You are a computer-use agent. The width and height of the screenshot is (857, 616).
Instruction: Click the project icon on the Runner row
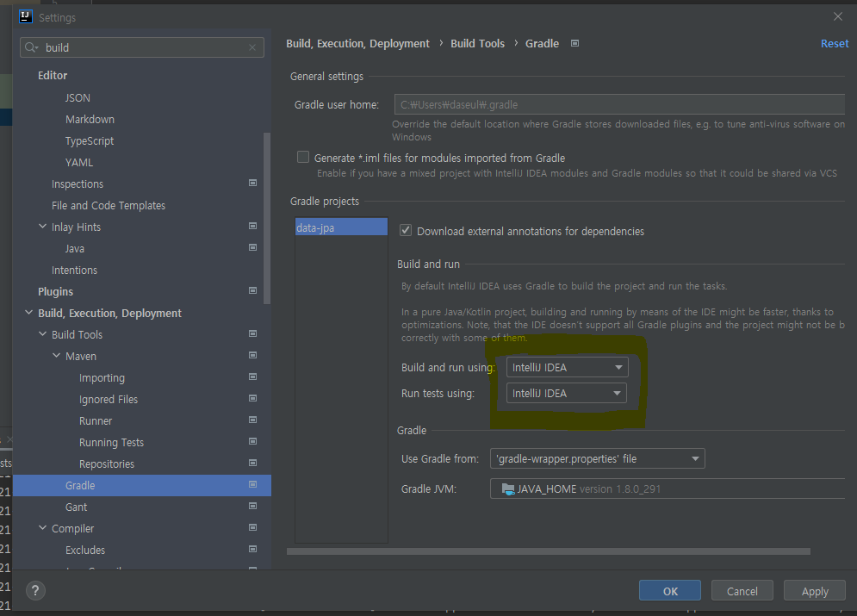coord(252,420)
